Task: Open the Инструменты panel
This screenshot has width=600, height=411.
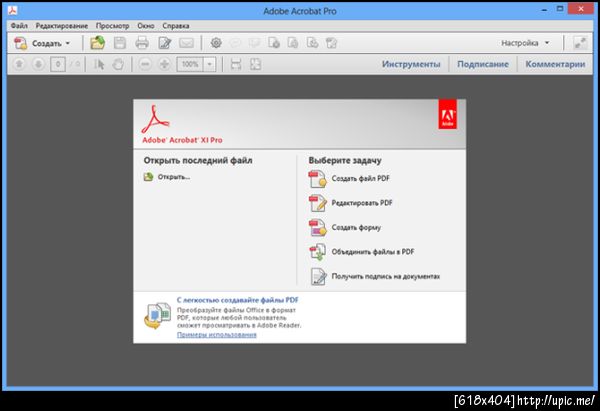Action: (x=411, y=64)
